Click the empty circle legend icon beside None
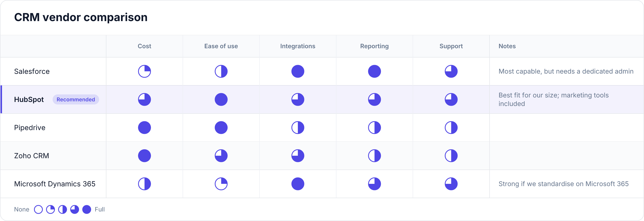Screen dimensions: 644x221 [x=38, y=209]
